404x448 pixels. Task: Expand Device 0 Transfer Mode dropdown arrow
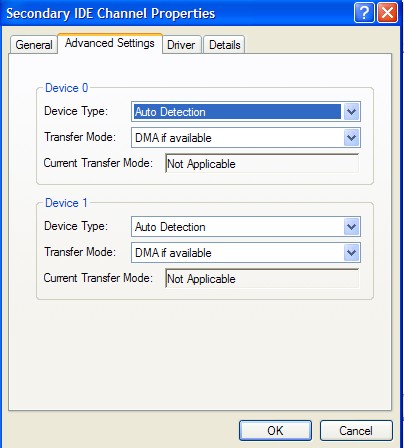(x=351, y=138)
